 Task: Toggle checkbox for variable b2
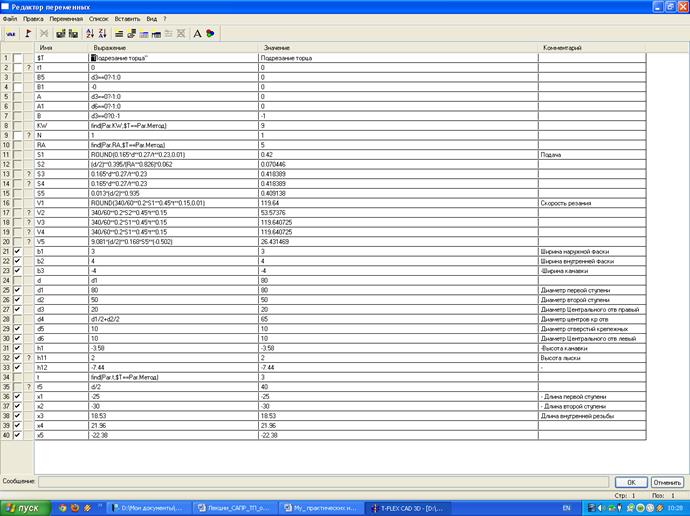click(17, 261)
